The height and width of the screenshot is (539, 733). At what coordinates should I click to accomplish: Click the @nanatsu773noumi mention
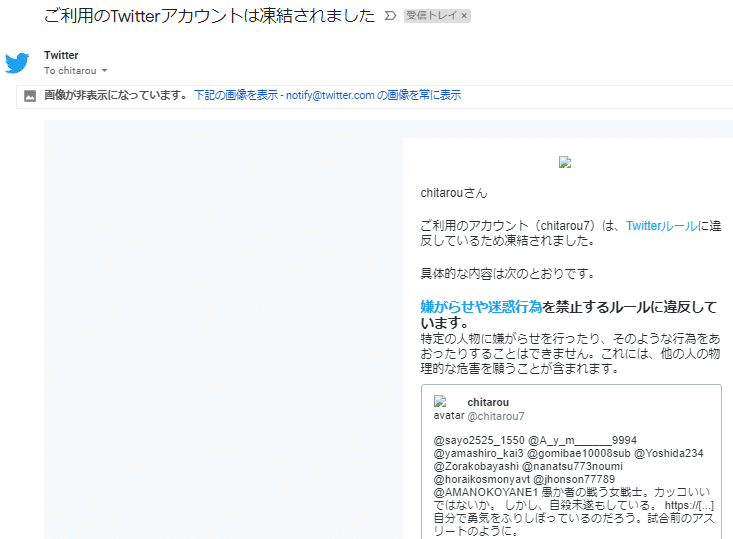pyautogui.click(x=572, y=467)
